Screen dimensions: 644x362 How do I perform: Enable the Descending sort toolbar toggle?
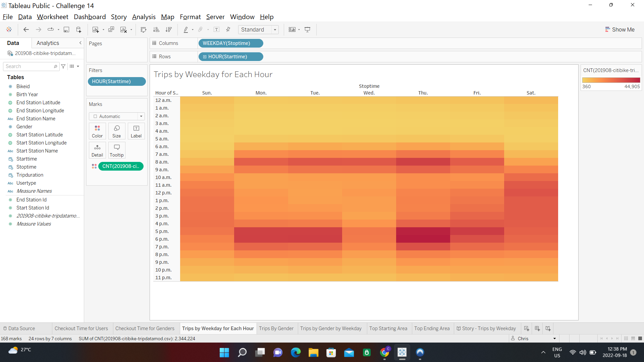coord(169,29)
